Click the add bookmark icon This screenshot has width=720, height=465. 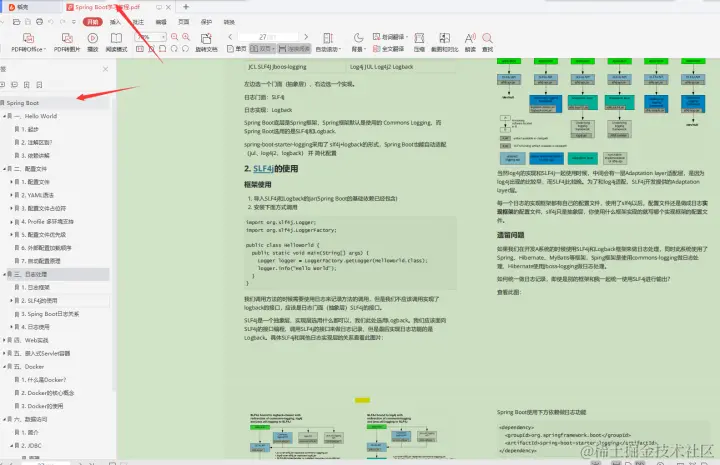[x=27, y=85]
